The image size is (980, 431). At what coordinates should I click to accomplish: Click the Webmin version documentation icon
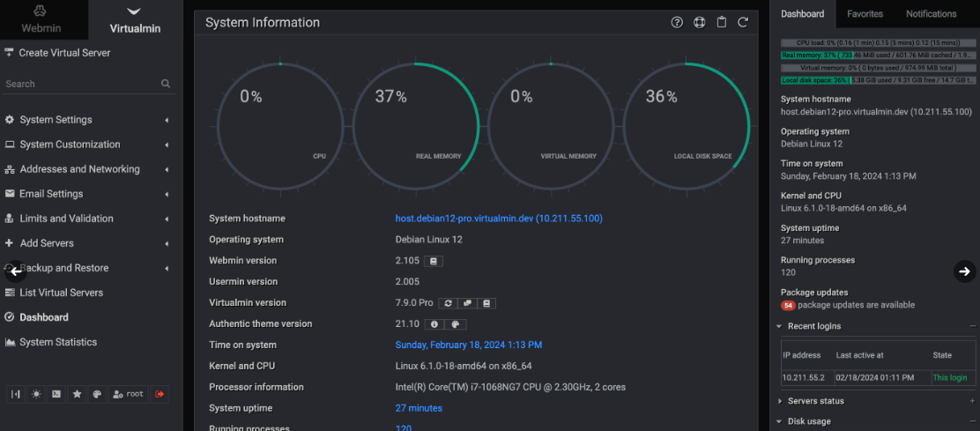pyautogui.click(x=433, y=261)
